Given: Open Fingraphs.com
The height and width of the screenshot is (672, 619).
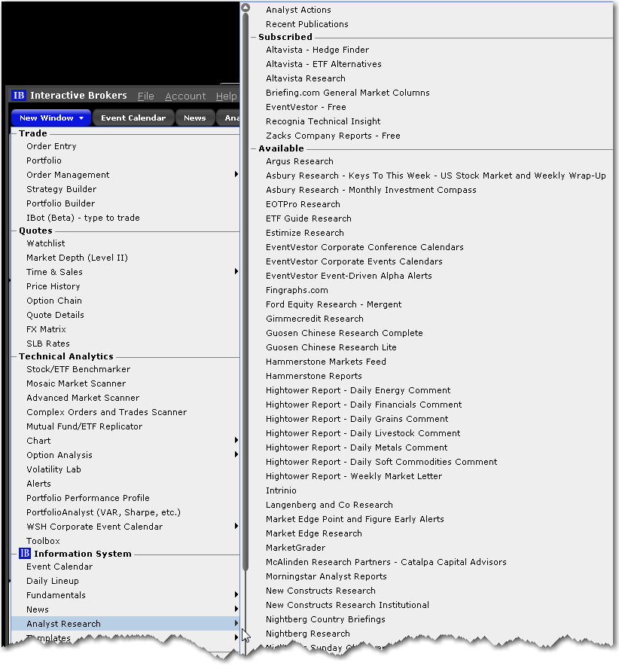Looking at the screenshot, I should (x=297, y=290).
